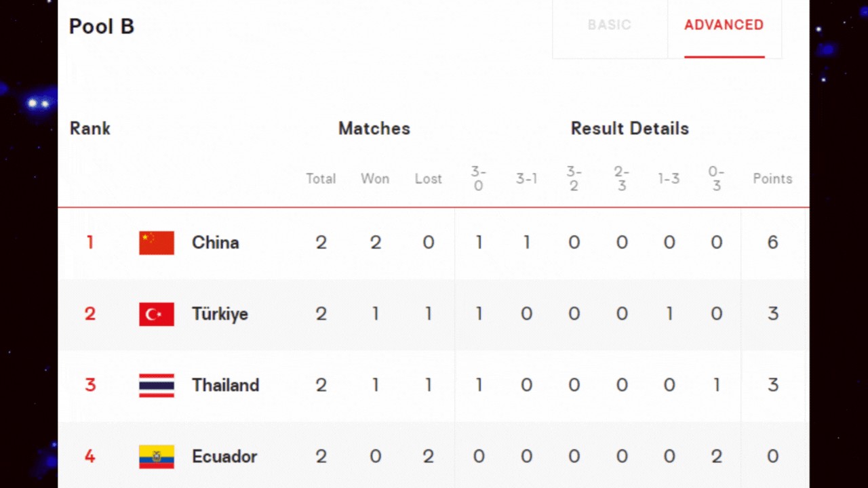Click the Türkiye flag icon
Image resolution: width=868 pixels, height=488 pixels.
click(x=157, y=314)
